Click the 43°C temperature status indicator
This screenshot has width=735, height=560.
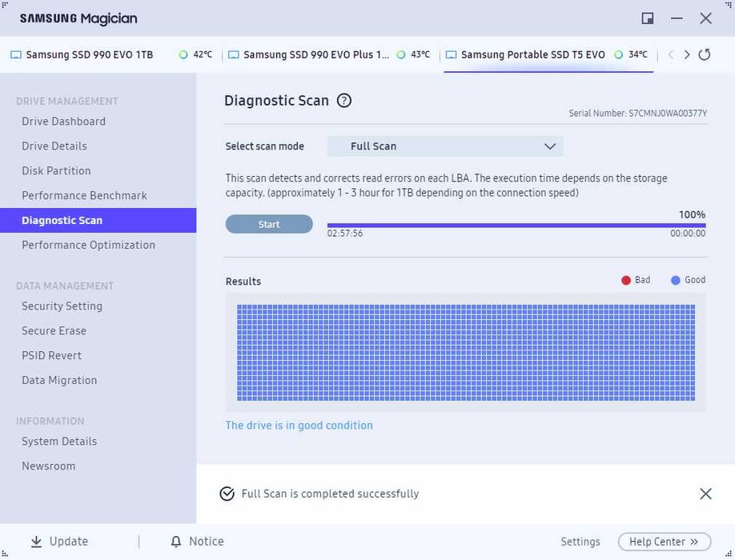[401, 54]
